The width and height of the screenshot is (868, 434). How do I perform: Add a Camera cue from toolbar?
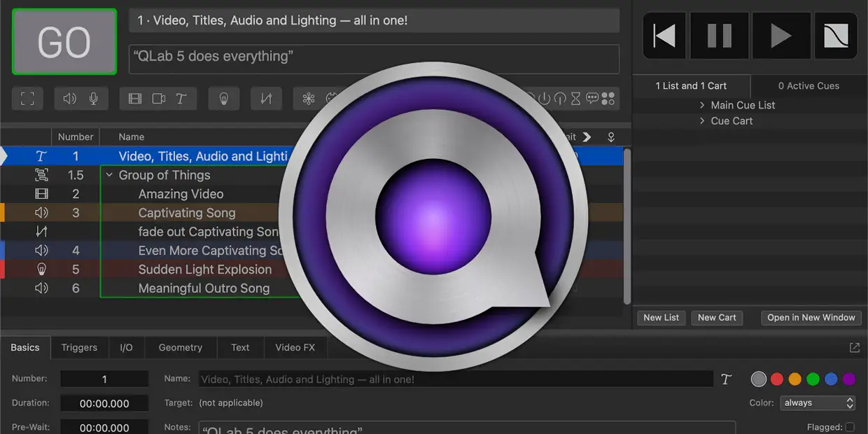pos(159,99)
